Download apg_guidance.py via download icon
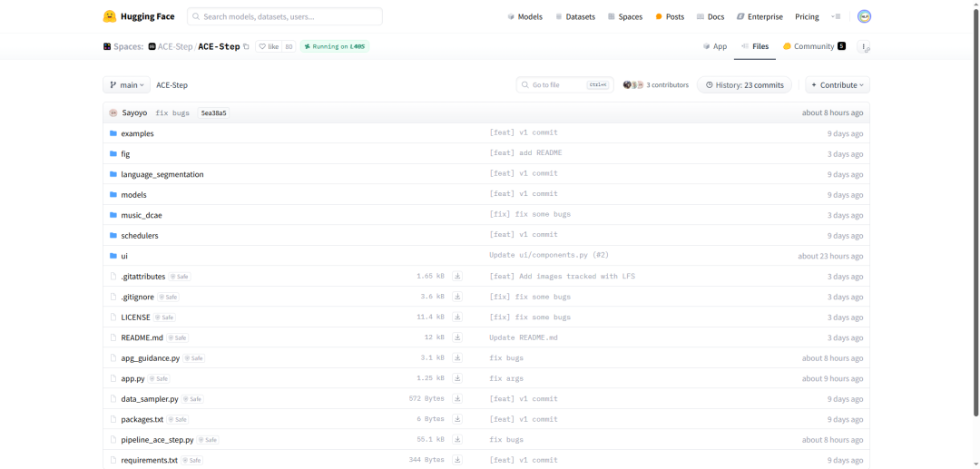980x469 pixels. point(457,357)
